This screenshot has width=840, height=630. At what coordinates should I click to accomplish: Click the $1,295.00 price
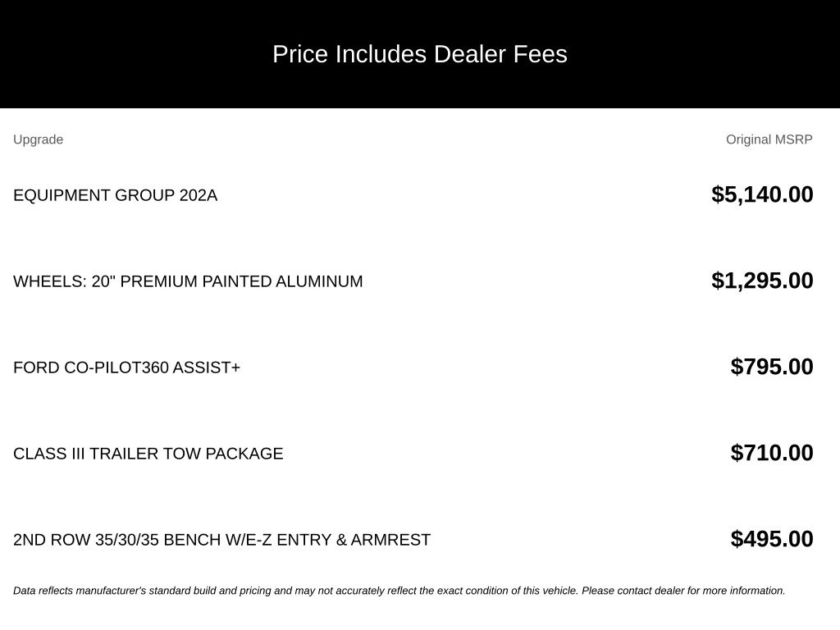[762, 281]
